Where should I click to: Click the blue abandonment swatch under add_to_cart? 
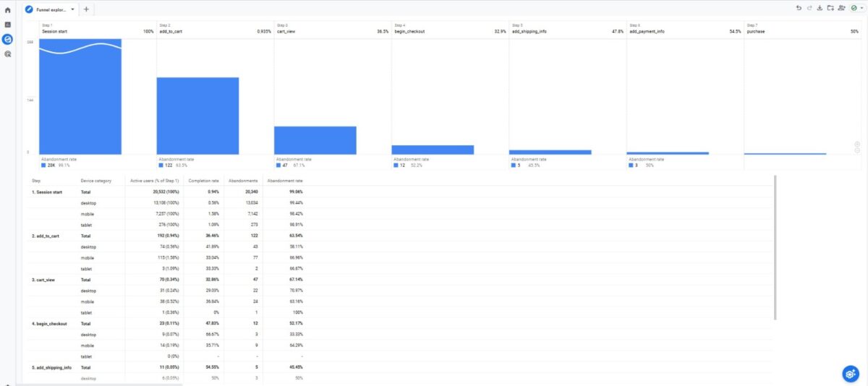pos(161,166)
